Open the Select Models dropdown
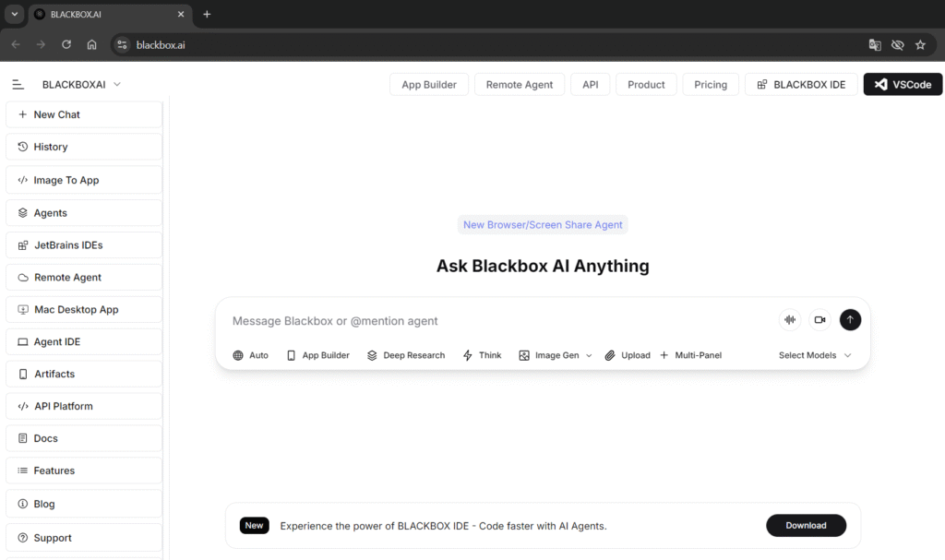This screenshot has height=560, width=945. tap(815, 356)
